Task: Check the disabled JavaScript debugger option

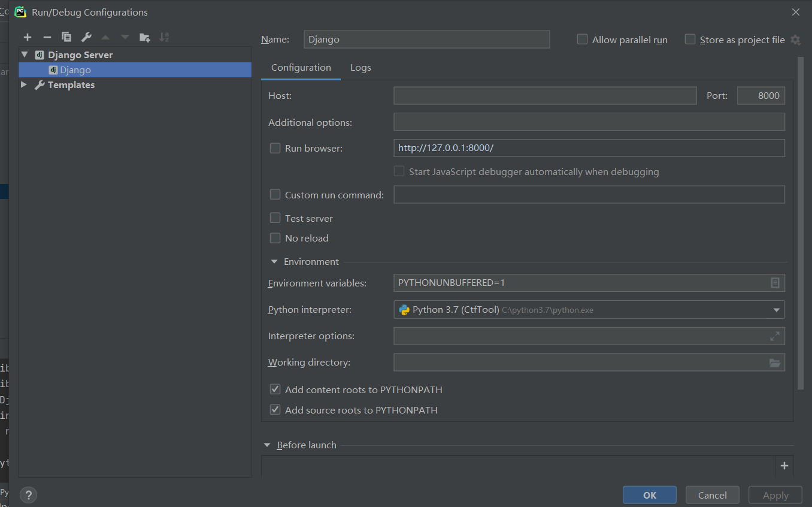Action: 399,171
